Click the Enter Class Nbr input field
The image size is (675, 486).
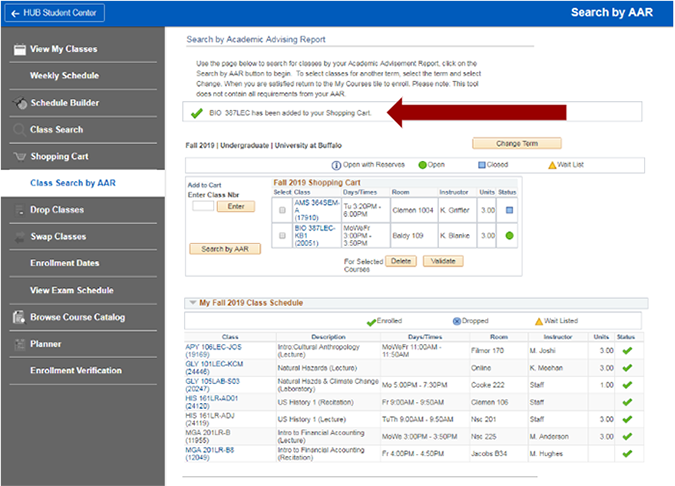pos(202,206)
